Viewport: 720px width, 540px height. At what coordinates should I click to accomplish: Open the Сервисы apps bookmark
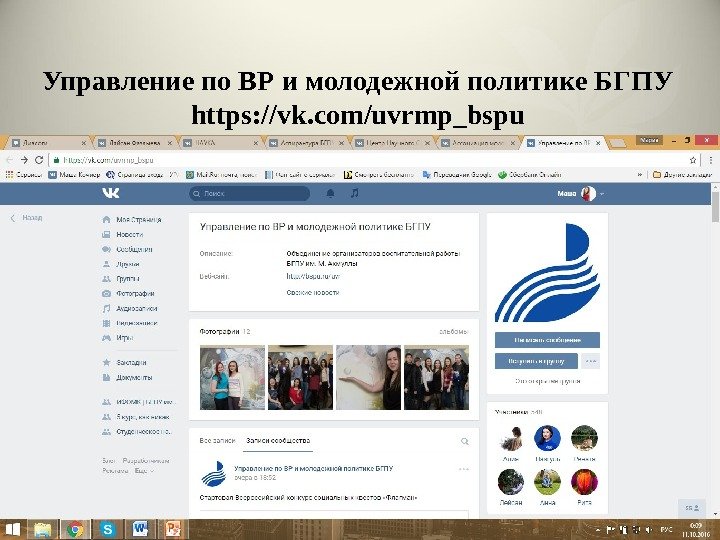coord(23,174)
